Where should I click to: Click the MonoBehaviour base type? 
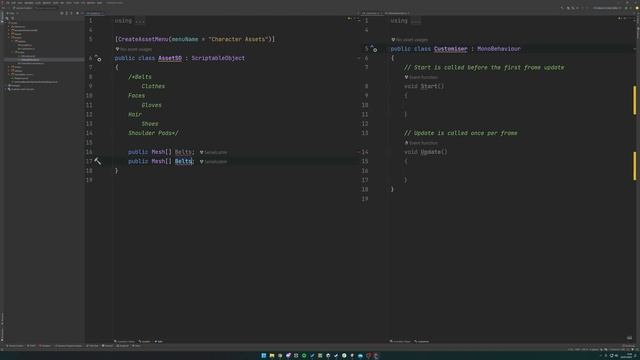499,49
